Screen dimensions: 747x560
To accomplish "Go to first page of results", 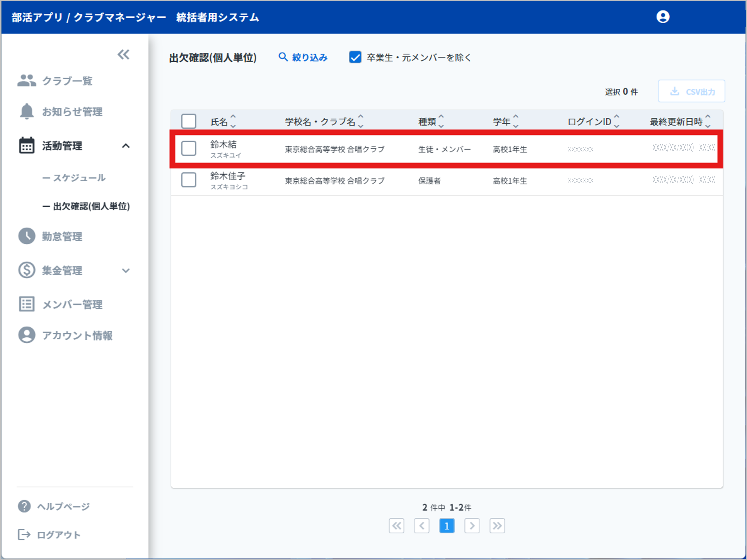I will tap(397, 525).
